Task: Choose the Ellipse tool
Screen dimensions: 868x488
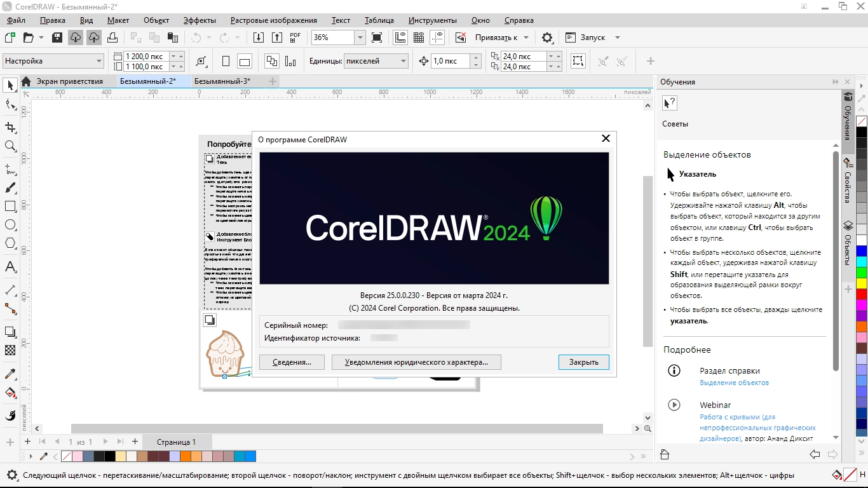Action: pyautogui.click(x=10, y=225)
